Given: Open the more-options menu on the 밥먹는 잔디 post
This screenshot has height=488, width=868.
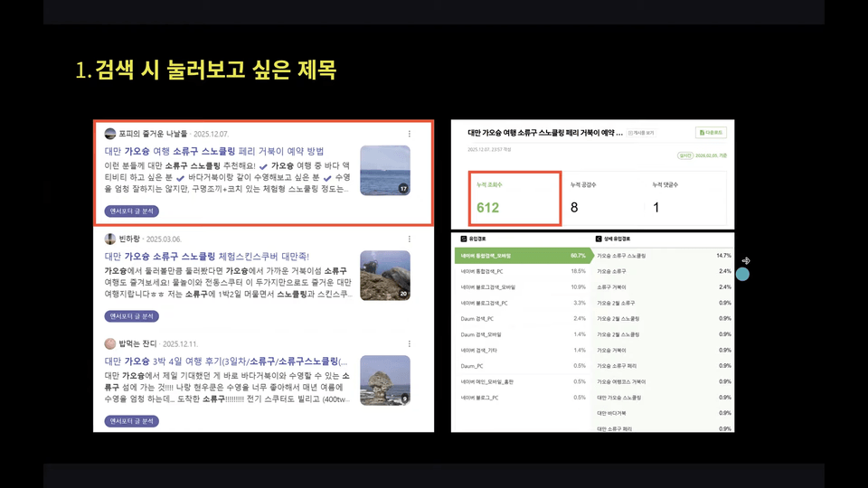Looking at the screenshot, I should (x=409, y=343).
